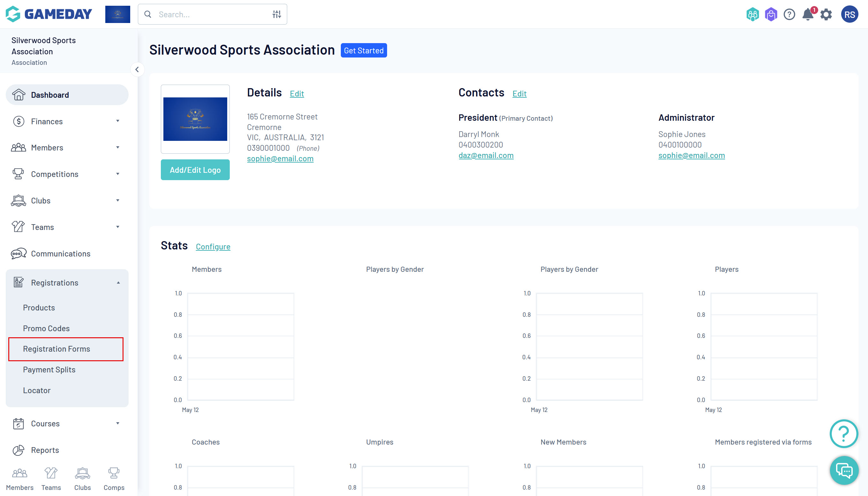868x496 pixels.
Task: Open the purple marketplace bag icon
Action: click(x=771, y=15)
